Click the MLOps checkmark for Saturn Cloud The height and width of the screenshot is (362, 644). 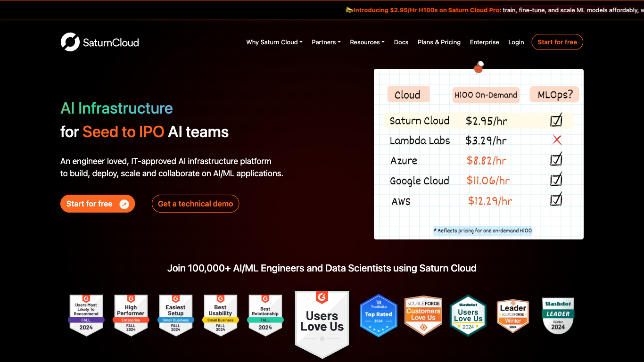[557, 120]
